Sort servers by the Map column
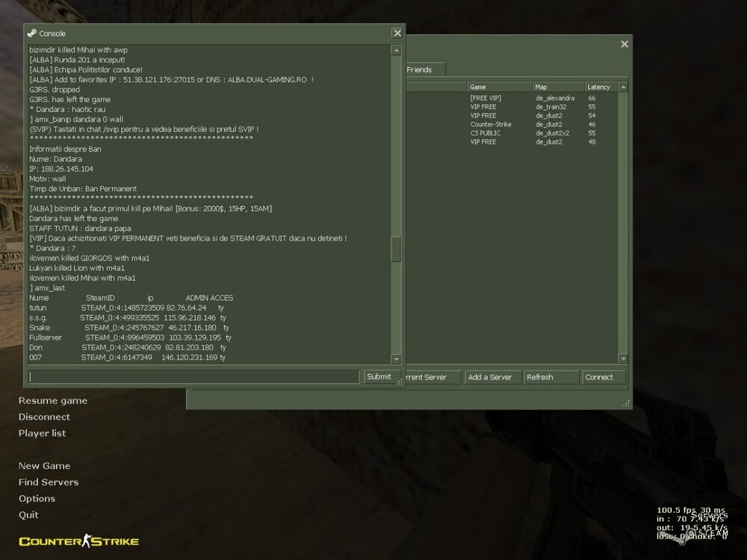 pos(557,87)
